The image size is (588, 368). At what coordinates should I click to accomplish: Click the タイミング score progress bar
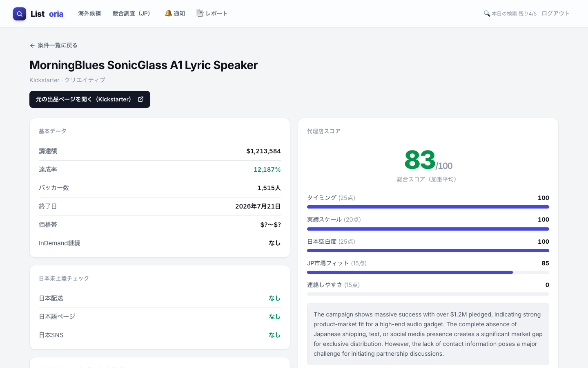tap(428, 207)
